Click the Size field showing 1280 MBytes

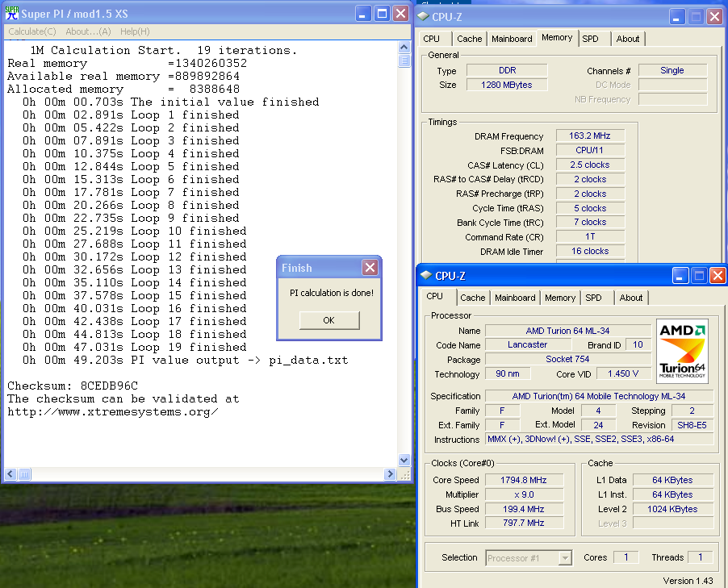(507, 85)
